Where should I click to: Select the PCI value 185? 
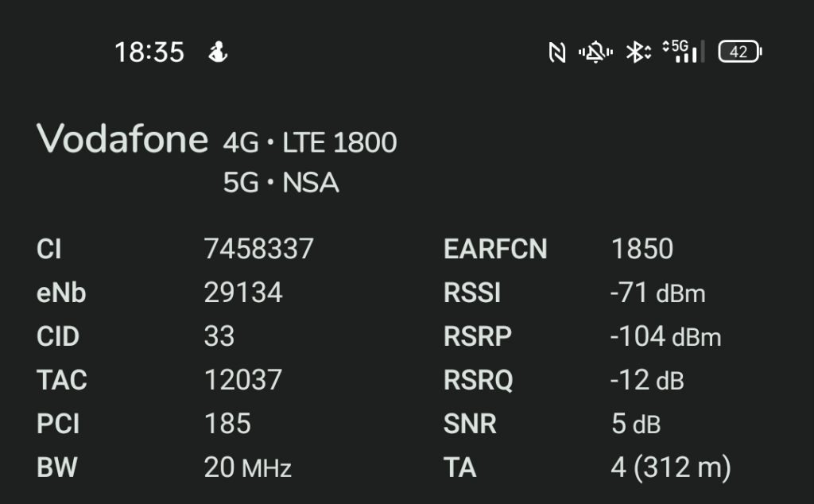tap(227, 424)
